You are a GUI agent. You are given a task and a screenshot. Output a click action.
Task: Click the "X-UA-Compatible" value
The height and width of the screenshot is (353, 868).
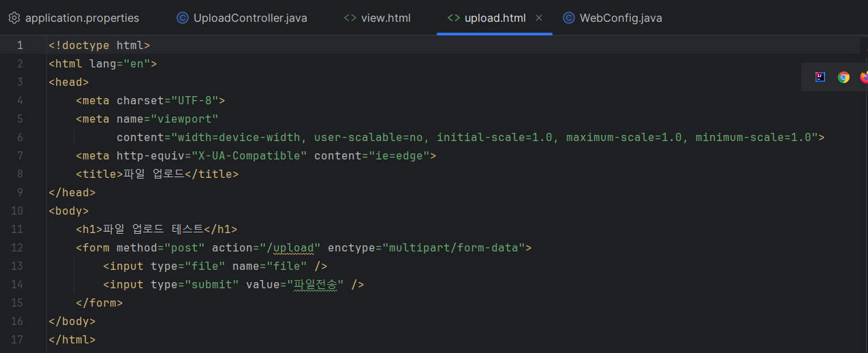coord(249,155)
